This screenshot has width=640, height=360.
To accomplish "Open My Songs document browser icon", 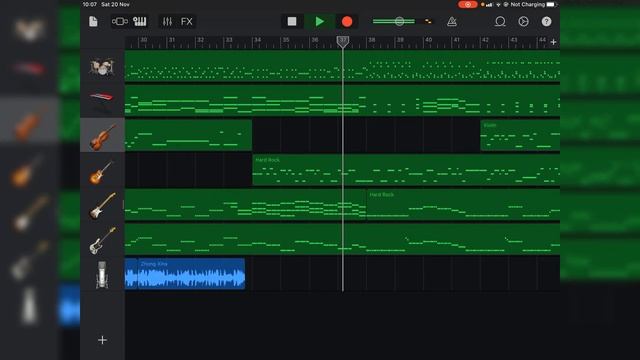I will point(93,22).
